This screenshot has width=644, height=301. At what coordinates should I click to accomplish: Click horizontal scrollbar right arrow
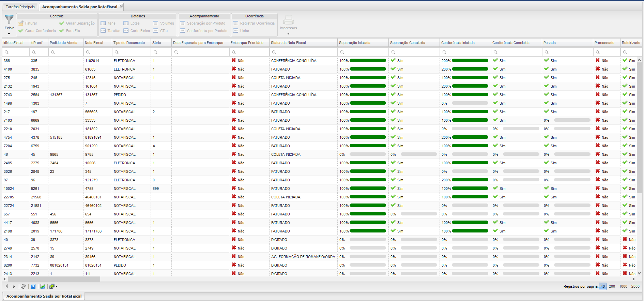(634, 279)
